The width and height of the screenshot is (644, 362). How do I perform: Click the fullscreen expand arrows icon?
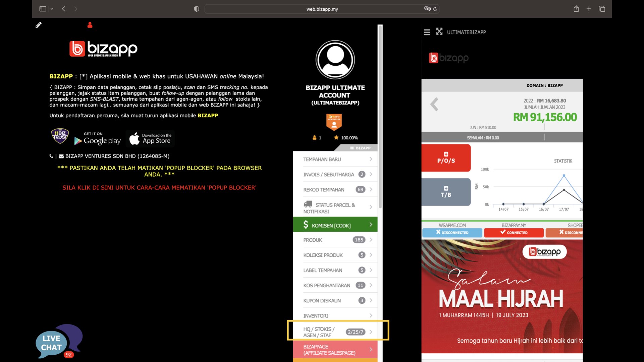439,32
